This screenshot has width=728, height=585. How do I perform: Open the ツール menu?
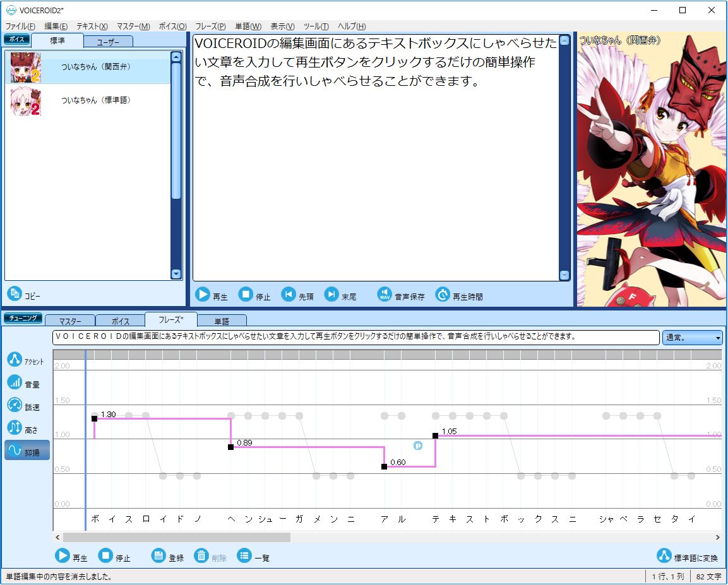point(316,27)
